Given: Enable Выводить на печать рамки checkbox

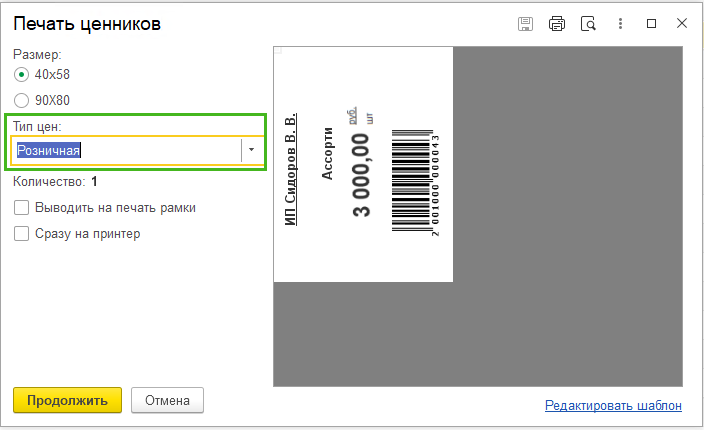Looking at the screenshot, I should pyautogui.click(x=21, y=208).
